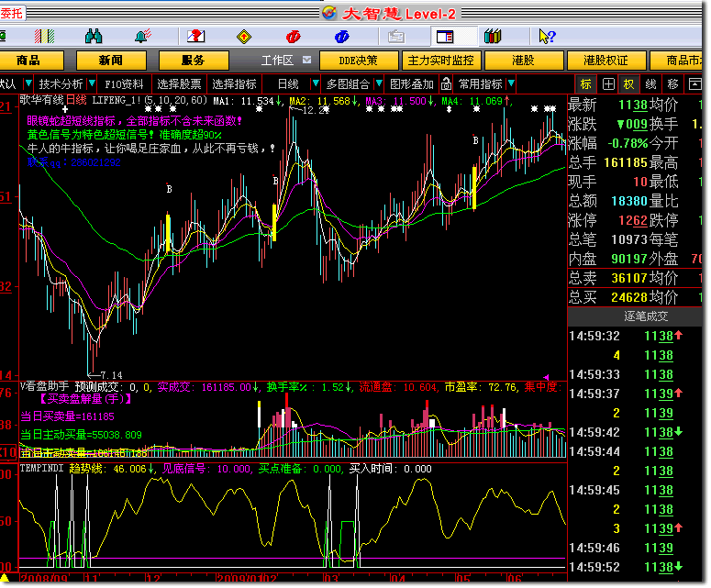Screen dimensions: 711x588
Task: Select the 技术分析 menu item
Action: (61, 83)
